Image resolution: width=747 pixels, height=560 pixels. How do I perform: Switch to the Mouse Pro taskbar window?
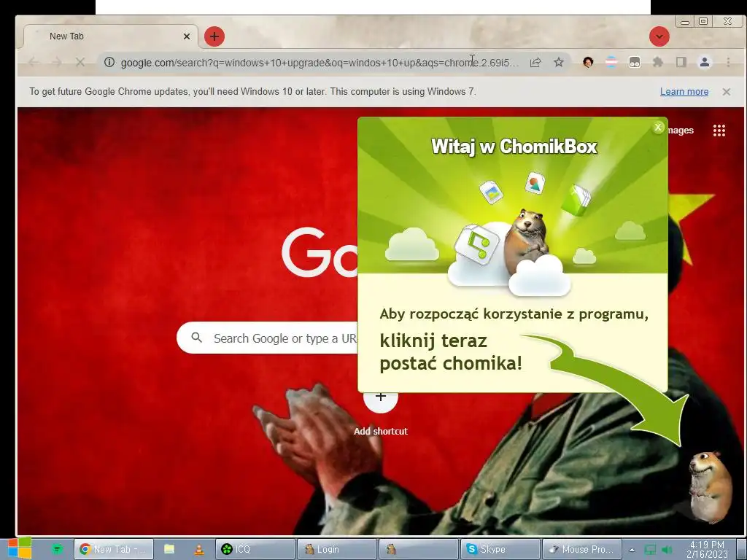[x=582, y=549]
